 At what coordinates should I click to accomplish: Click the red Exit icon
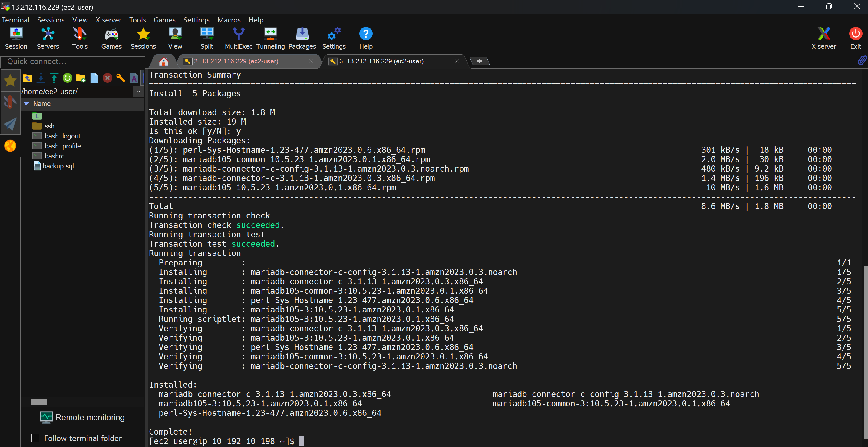(855, 38)
